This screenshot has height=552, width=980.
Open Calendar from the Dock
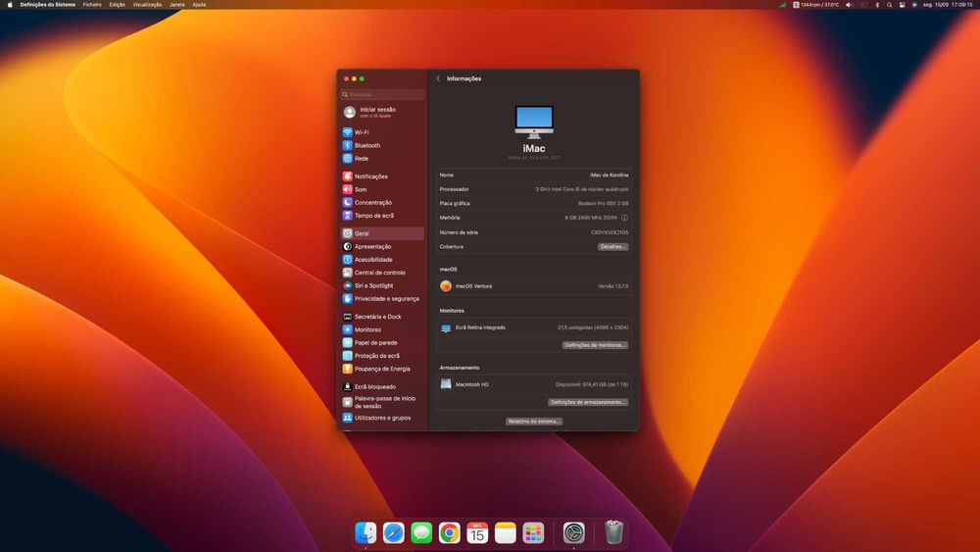point(477,532)
